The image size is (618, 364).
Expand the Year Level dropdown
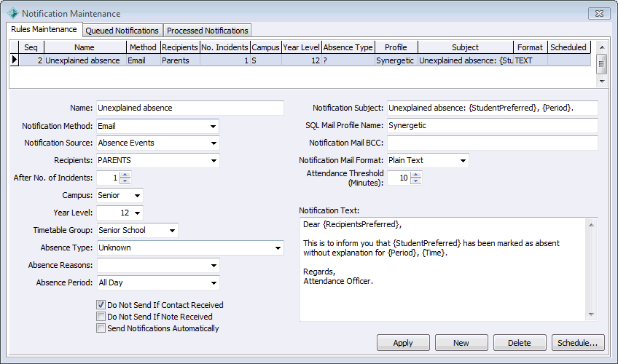click(137, 213)
